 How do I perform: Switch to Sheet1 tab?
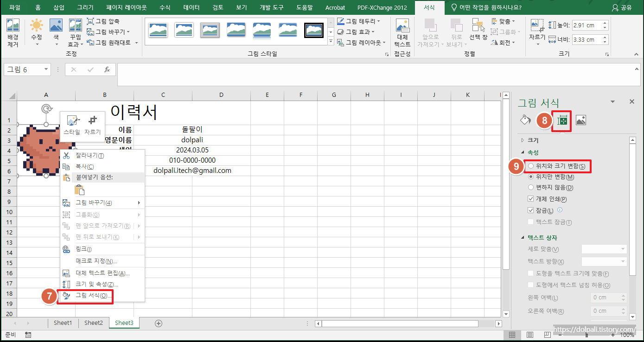(63, 323)
